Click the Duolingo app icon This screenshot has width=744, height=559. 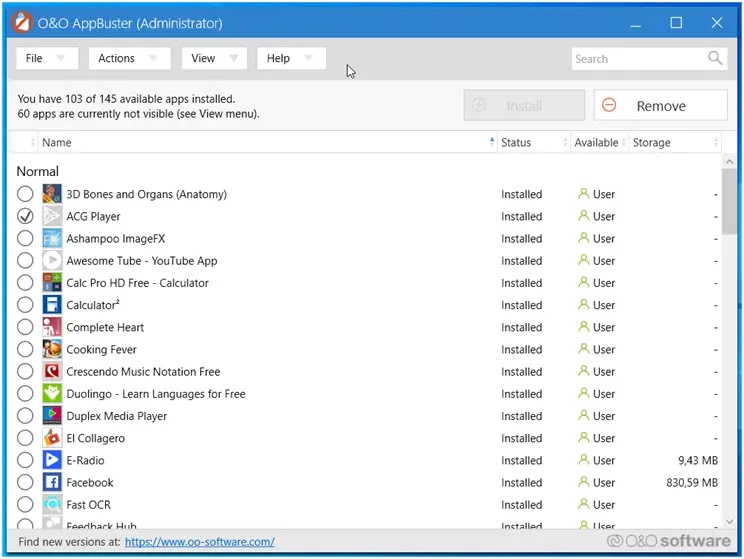tap(52, 393)
